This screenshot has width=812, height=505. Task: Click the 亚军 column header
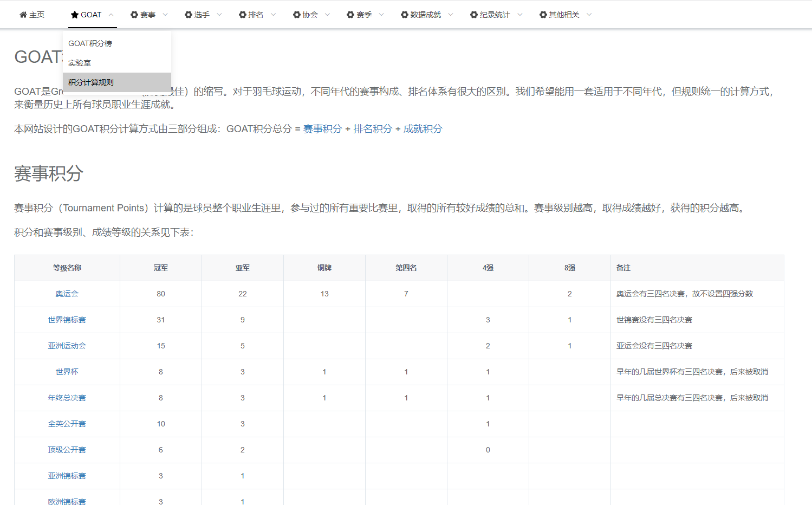[x=243, y=268]
